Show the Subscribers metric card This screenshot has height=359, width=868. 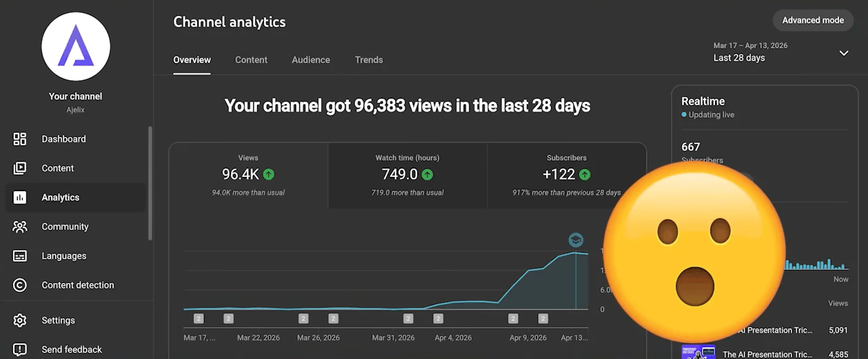click(566, 175)
